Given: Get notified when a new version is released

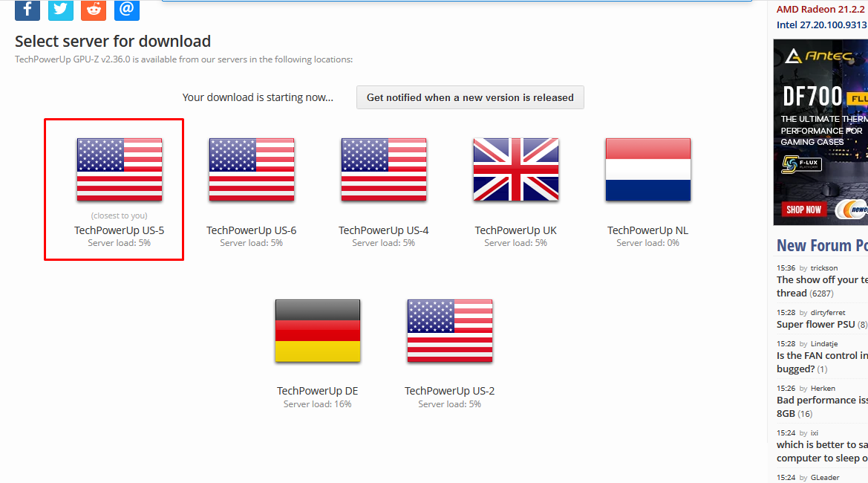Looking at the screenshot, I should click(470, 97).
